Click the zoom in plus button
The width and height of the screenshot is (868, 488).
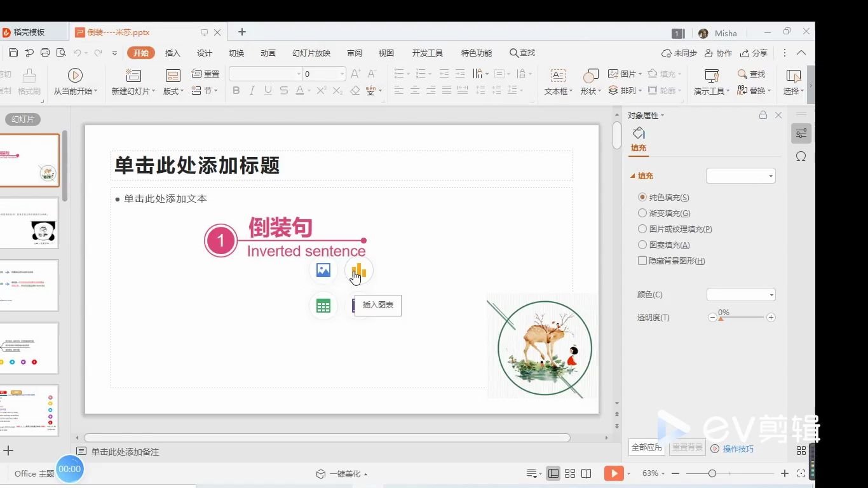[x=785, y=473]
